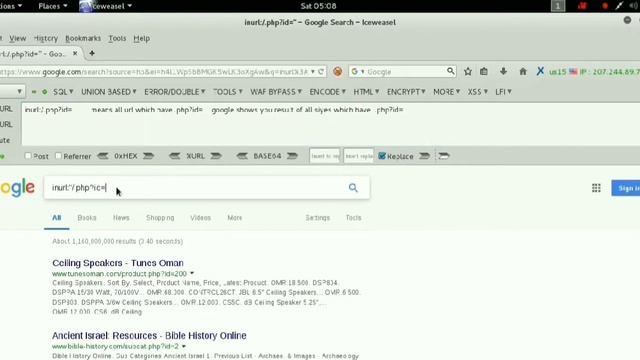Image resolution: width=640 pixels, height=360 pixels.
Task: Click the Google search magnifier button
Action: 353,188
